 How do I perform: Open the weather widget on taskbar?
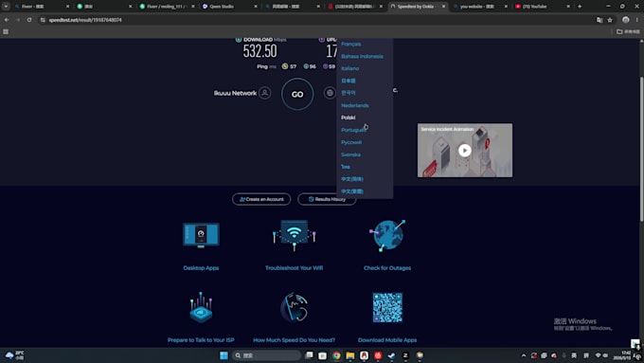(15, 355)
